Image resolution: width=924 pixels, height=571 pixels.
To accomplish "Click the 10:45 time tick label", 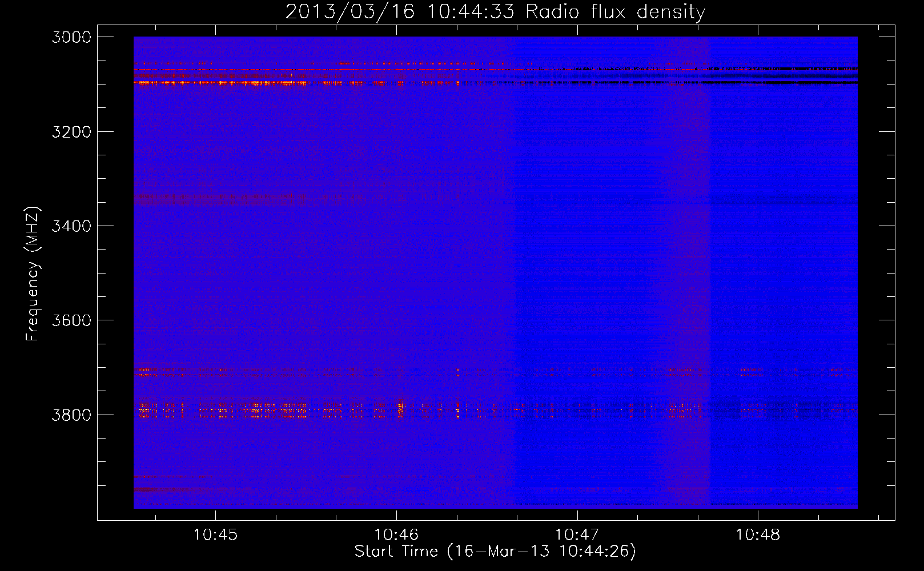I will pyautogui.click(x=215, y=535).
